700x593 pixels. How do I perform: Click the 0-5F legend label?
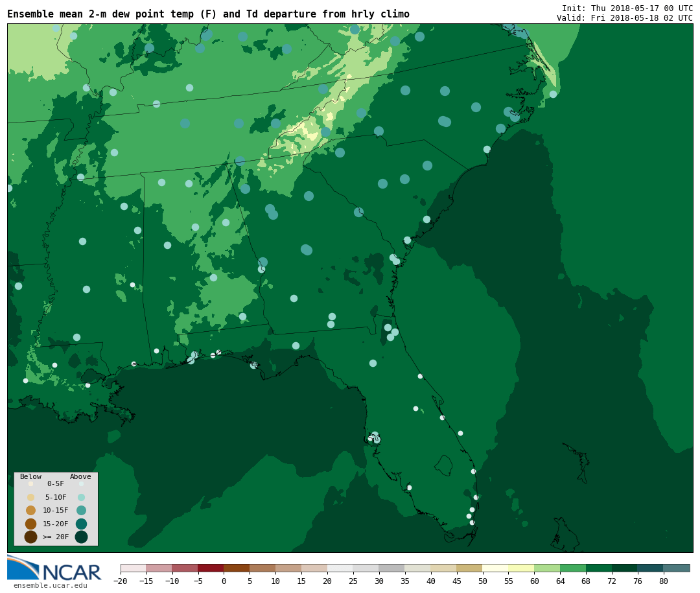(x=56, y=483)
